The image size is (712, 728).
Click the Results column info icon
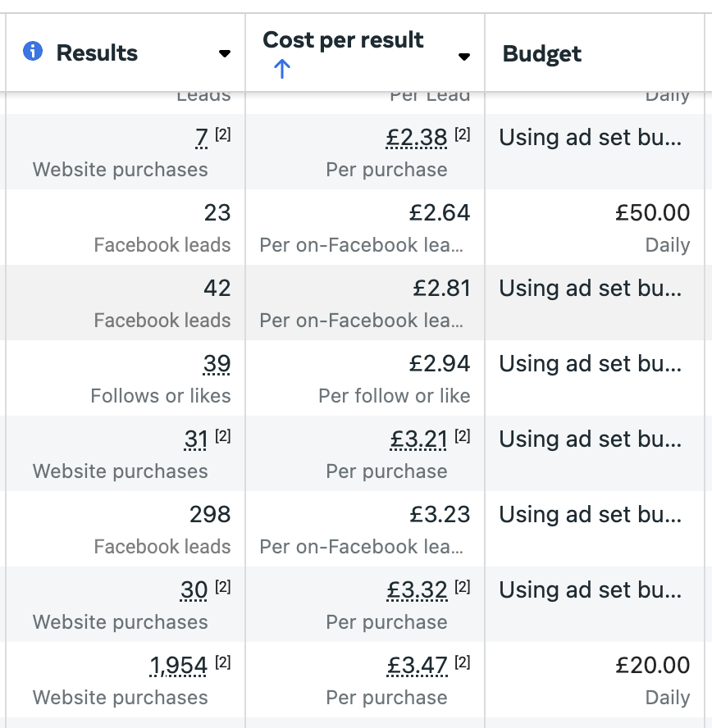tap(33, 51)
